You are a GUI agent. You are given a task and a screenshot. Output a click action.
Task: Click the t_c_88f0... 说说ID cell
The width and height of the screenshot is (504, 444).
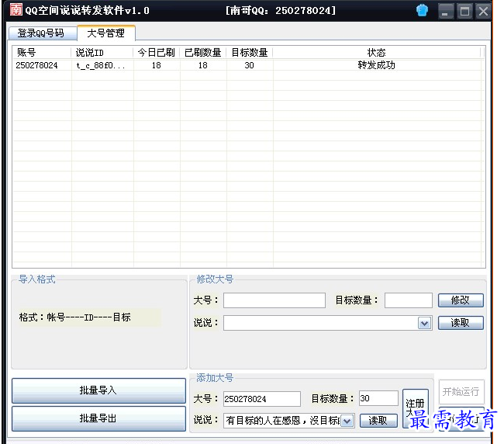click(101, 65)
